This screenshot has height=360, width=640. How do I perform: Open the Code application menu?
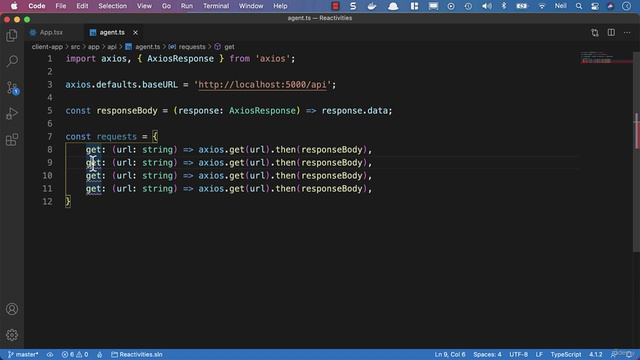37,6
